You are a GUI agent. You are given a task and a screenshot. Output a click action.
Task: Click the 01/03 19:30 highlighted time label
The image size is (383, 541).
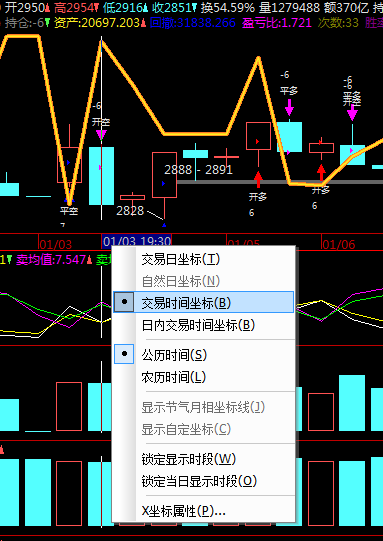[137, 241]
